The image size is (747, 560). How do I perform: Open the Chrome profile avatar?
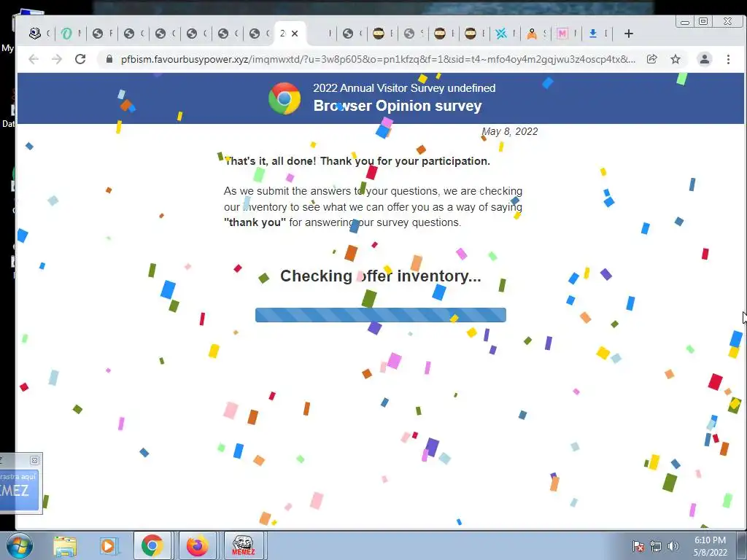coord(704,59)
